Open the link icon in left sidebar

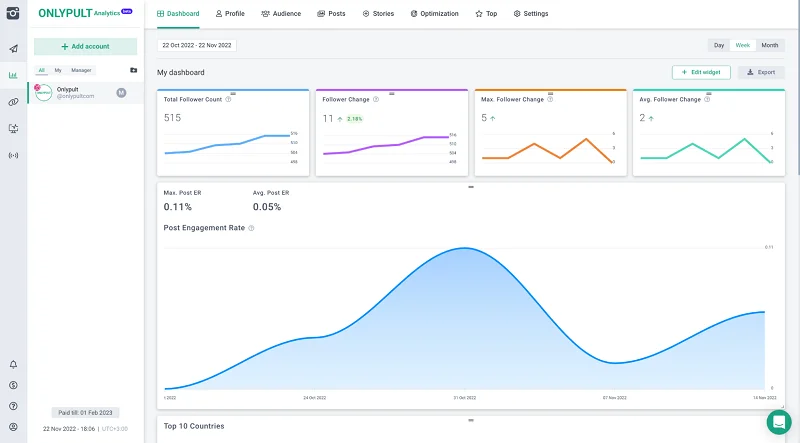[13, 102]
